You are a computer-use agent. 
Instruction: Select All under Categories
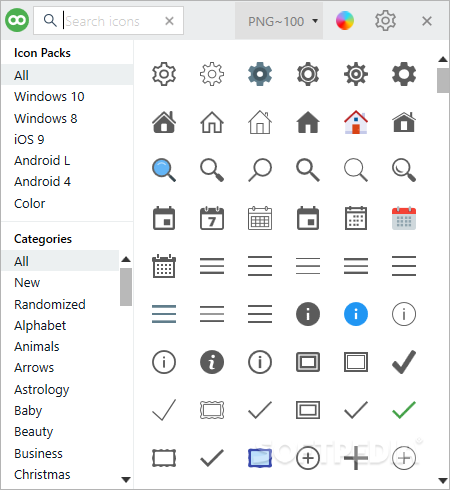click(60, 261)
